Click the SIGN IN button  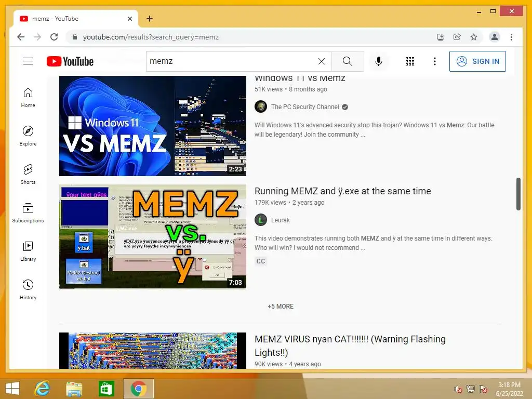(x=477, y=61)
